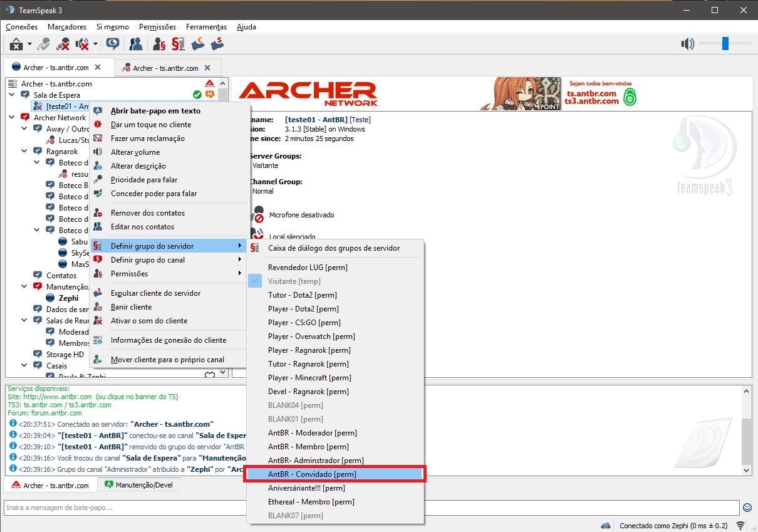This screenshot has height=532, width=758.
Task: Click the [Teste] link beside nickname
Action: click(x=360, y=119)
